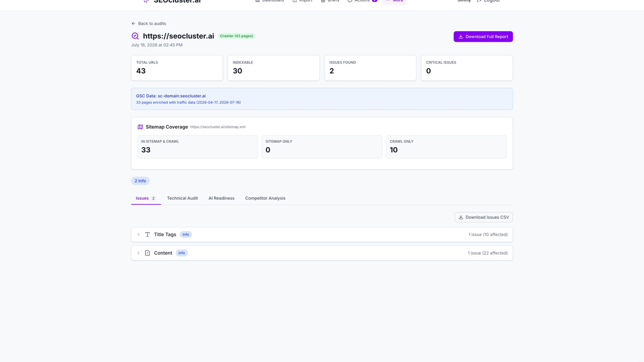This screenshot has height=362, width=644.
Task: Select the Issues tab
Action: pyautogui.click(x=146, y=198)
